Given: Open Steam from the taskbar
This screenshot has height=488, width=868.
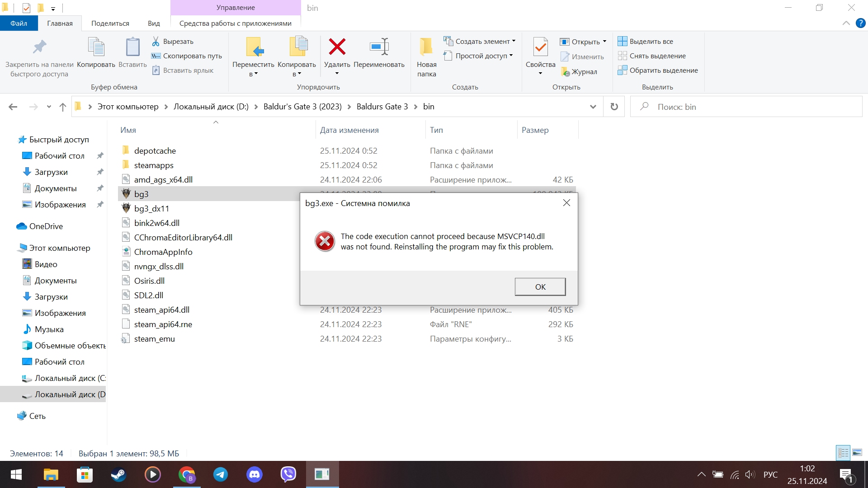Looking at the screenshot, I should 118,474.
